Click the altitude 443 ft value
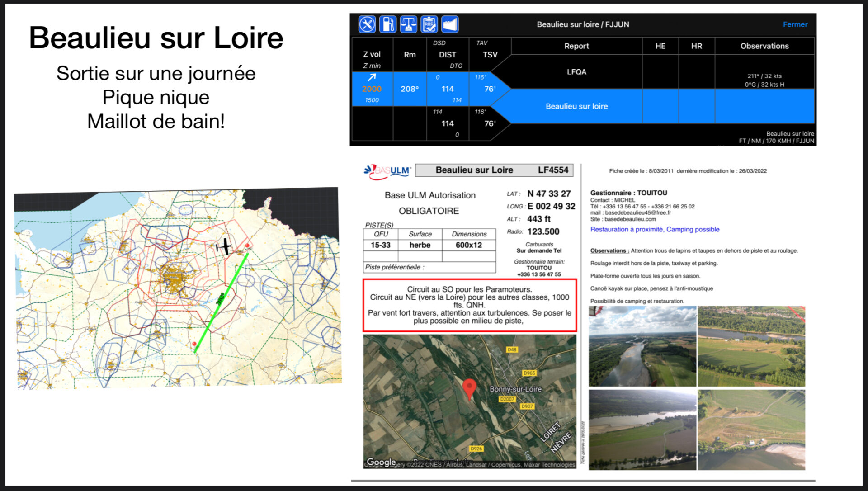This screenshot has height=491, width=868. click(x=539, y=219)
